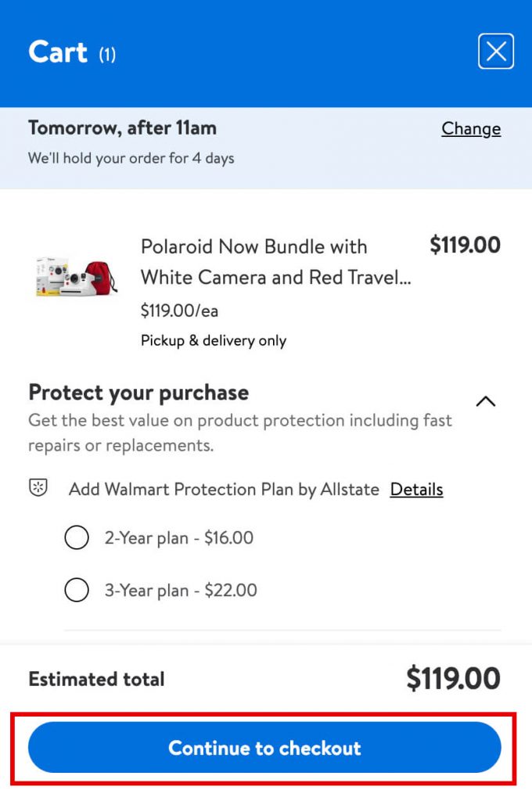The height and width of the screenshot is (801, 532).
Task: Click the Estimated total label
Action: click(96, 679)
